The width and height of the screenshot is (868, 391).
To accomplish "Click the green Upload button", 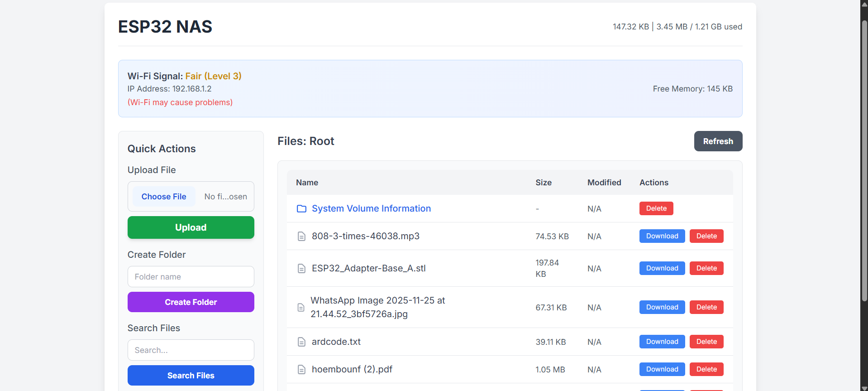I will pos(191,227).
